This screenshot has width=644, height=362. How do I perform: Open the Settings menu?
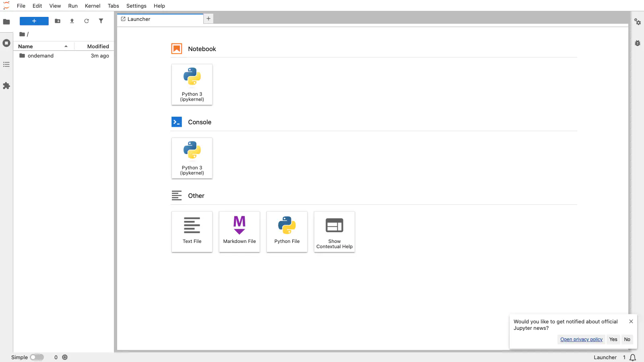coord(136,6)
